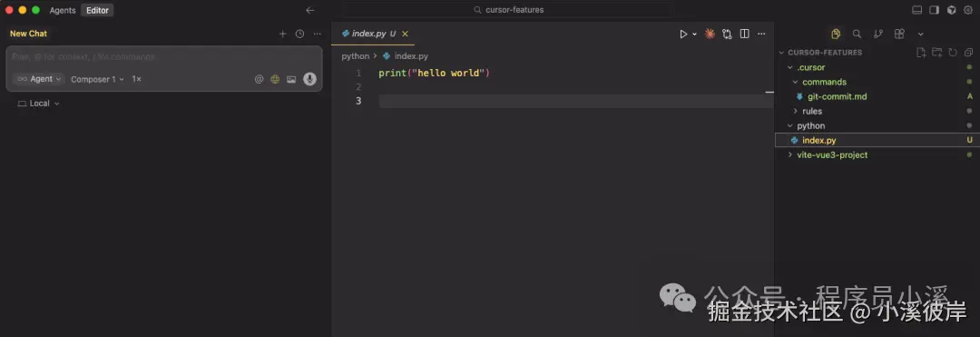The width and height of the screenshot is (980, 337).
Task: Click the cube icon in title bar
Action: (951, 10)
